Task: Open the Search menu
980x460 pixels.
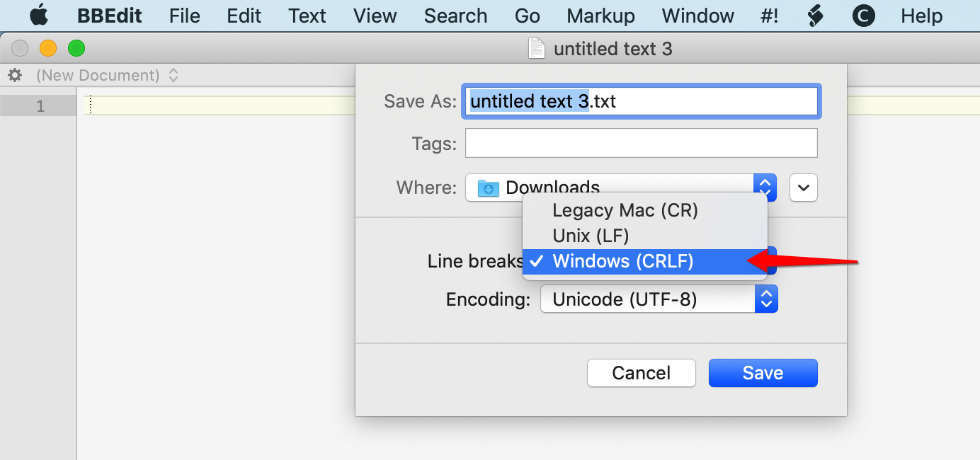Action: (x=455, y=15)
